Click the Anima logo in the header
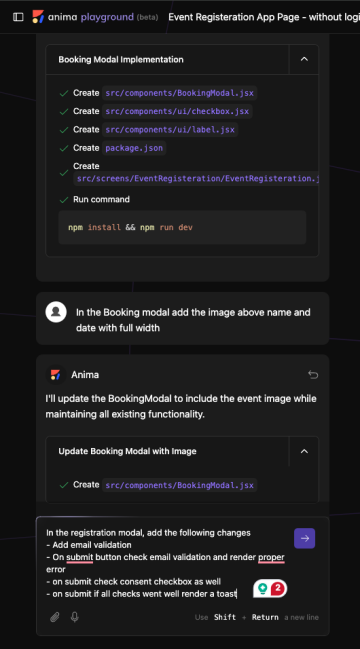The height and width of the screenshot is (649, 360). 38,17
